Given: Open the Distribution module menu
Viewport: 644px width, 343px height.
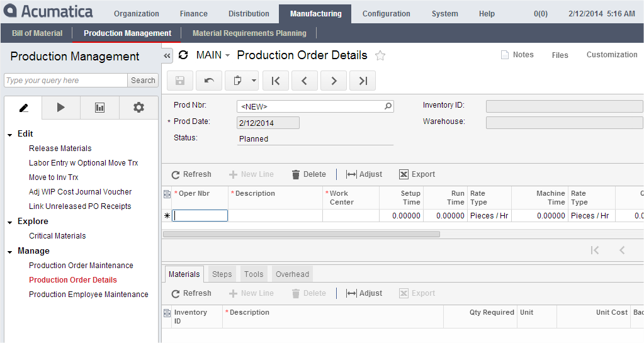Looking at the screenshot, I should 249,14.
